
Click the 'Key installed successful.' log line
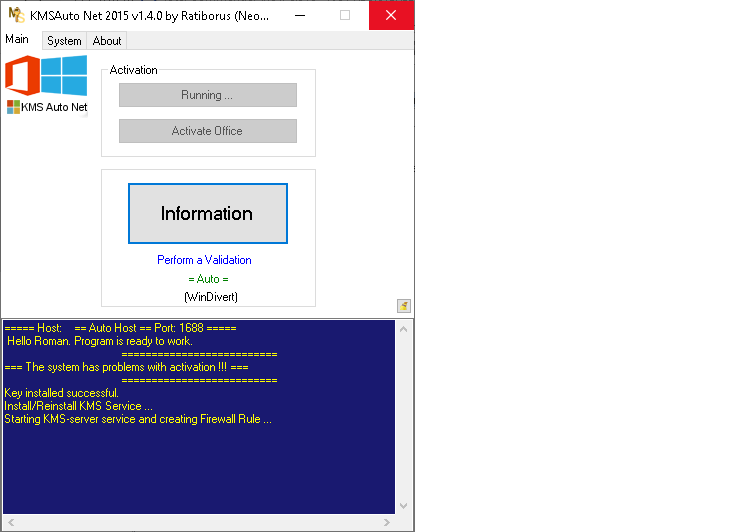point(62,393)
